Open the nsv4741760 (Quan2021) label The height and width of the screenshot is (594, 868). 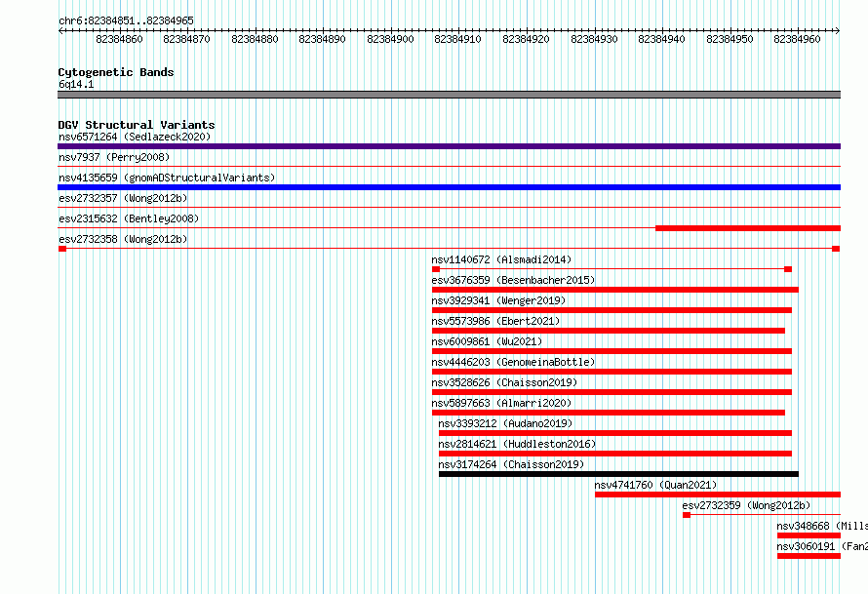pos(656,485)
